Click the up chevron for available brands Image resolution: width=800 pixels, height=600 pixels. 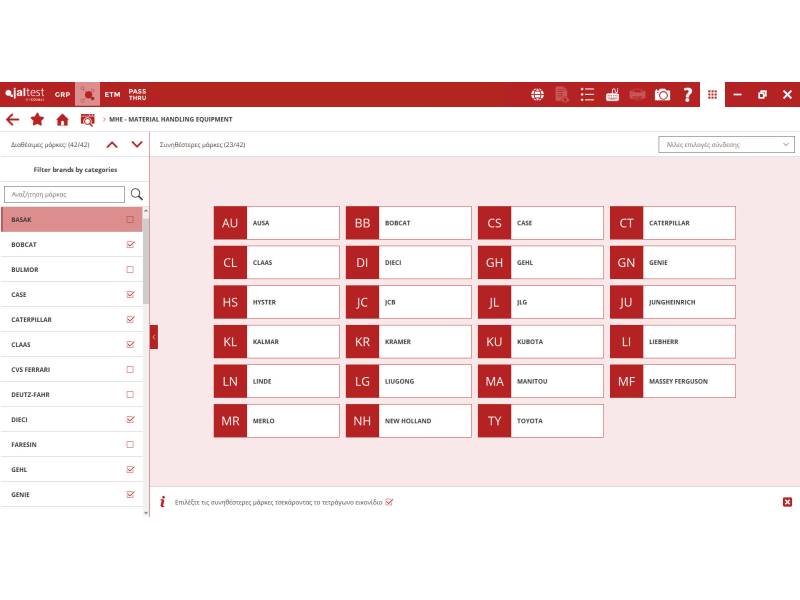tap(112, 144)
